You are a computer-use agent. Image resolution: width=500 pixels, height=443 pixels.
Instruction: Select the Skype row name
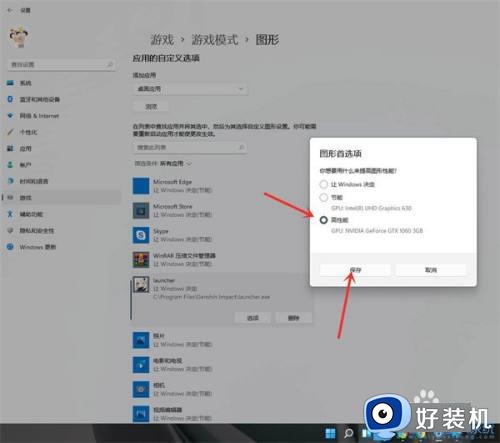pos(161,231)
